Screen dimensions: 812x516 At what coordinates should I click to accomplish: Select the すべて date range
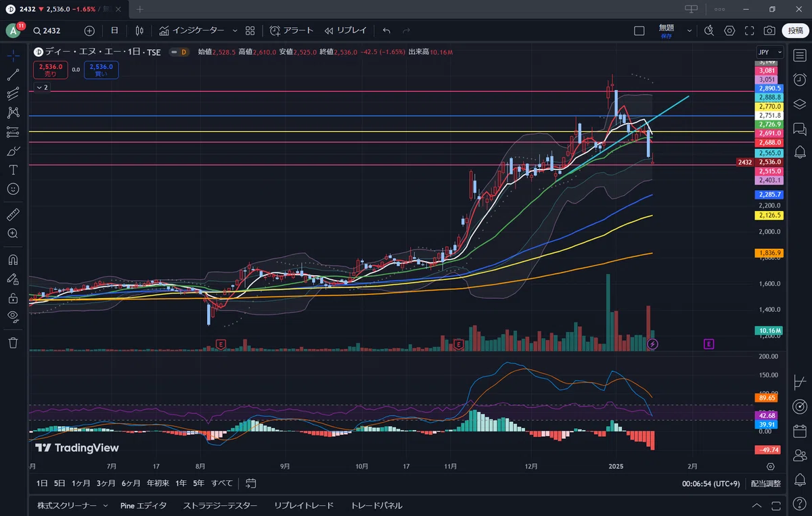222,484
